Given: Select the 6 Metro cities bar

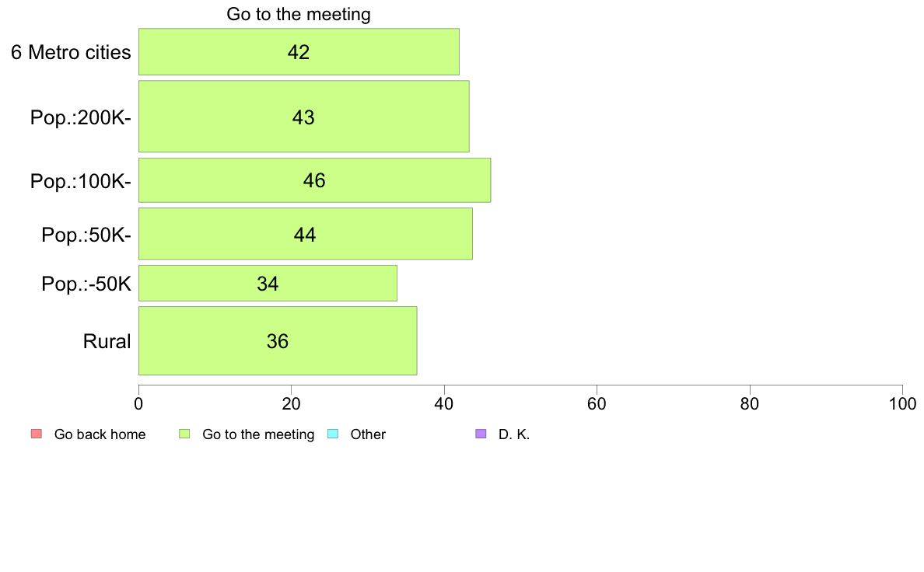Looking at the screenshot, I should coord(299,52).
